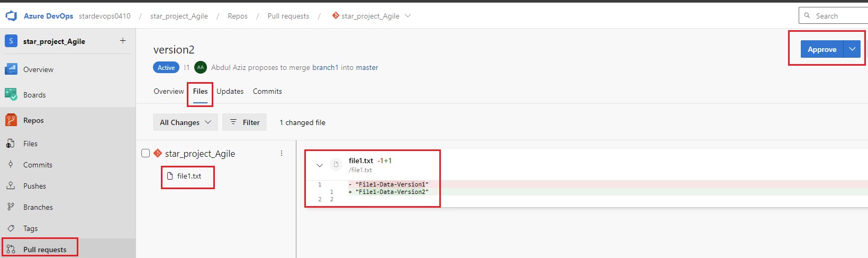Go to Repos in the breadcrumb
This screenshot has height=258, width=868.
point(238,16)
